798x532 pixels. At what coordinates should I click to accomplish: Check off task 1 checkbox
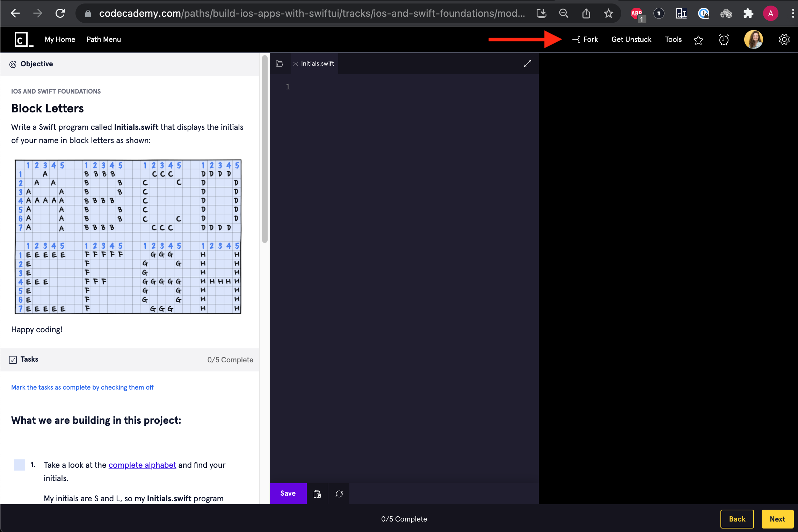point(20,465)
